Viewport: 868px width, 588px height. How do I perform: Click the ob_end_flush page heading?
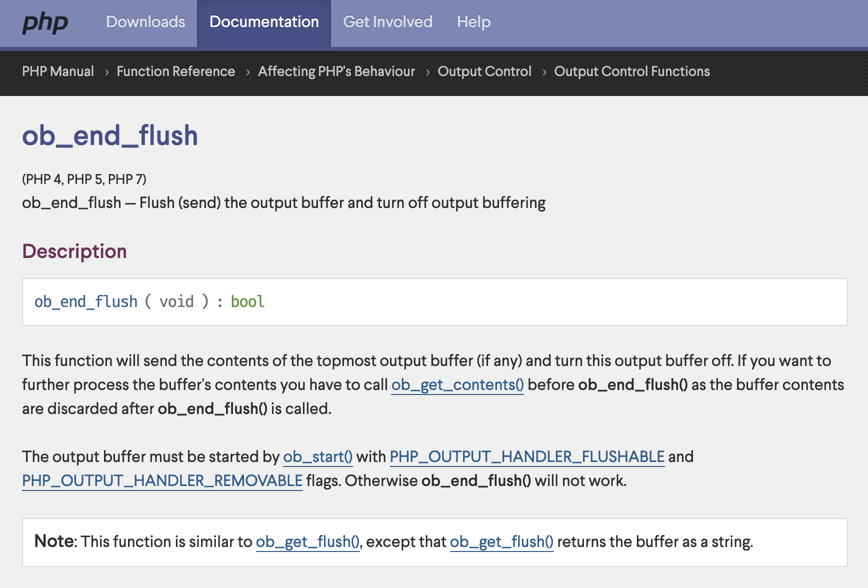pyautogui.click(x=110, y=136)
